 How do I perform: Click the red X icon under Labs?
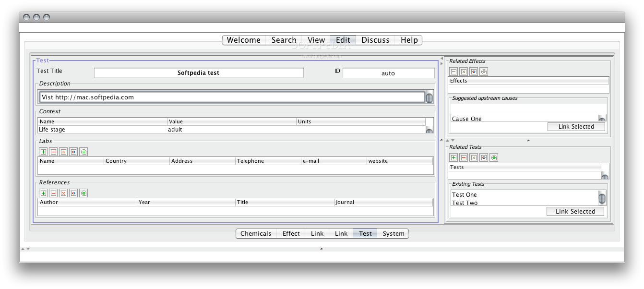click(63, 152)
